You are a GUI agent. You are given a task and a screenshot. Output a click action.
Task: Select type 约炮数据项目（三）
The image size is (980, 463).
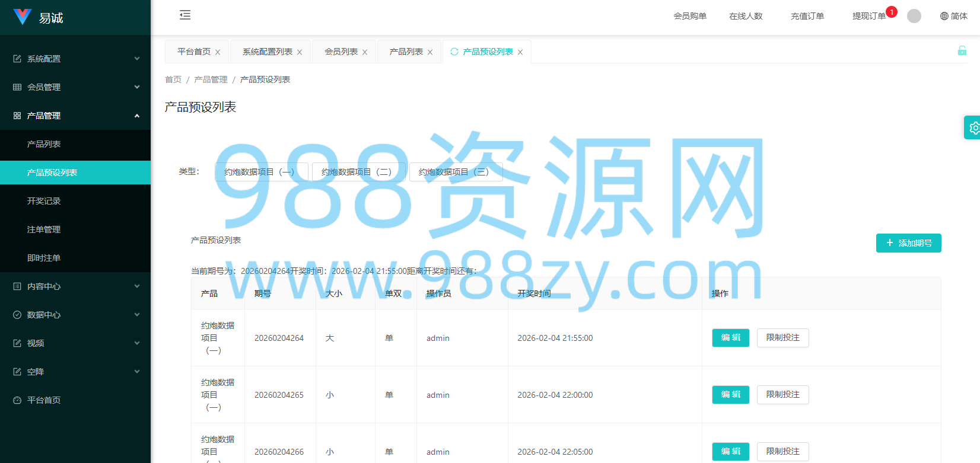click(x=456, y=172)
